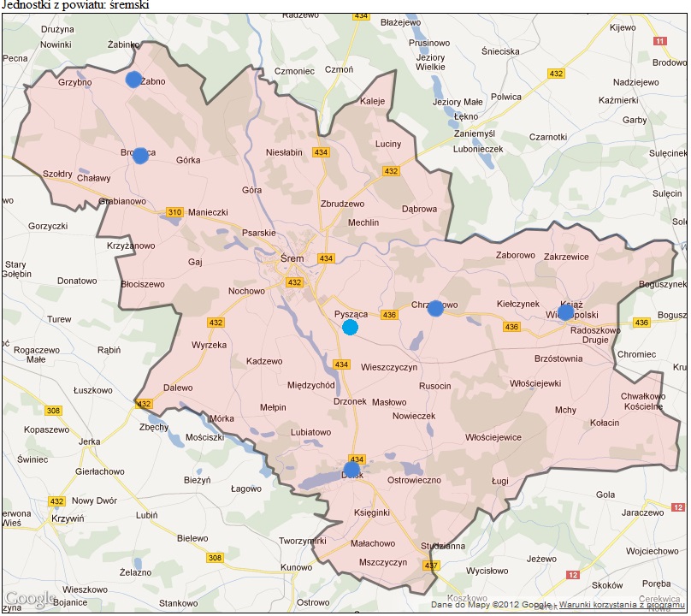Select the road 437 shield near Studzianna
The image size is (691, 616).
(x=431, y=566)
